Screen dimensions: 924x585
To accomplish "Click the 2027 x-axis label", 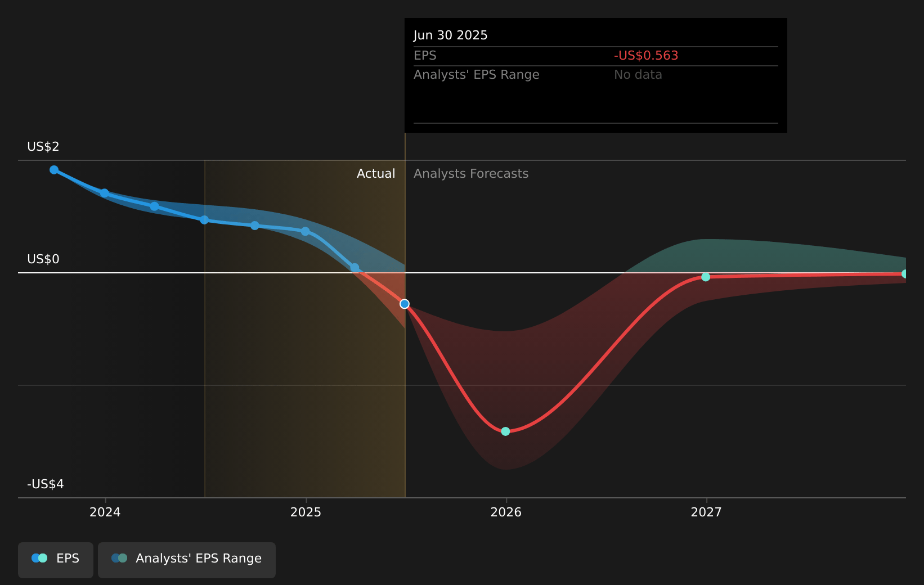I will [x=706, y=512].
